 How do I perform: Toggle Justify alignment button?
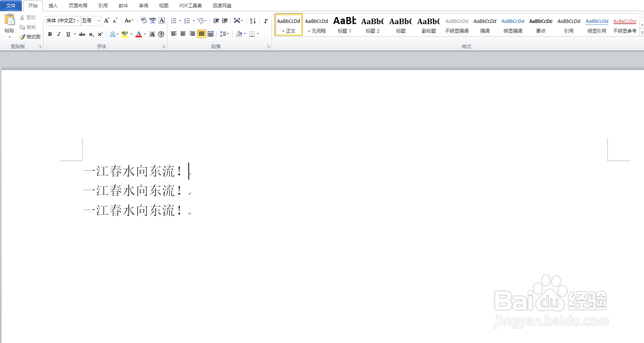201,34
